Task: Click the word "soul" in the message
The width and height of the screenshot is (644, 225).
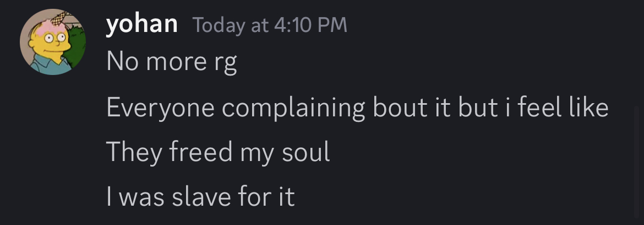Action: (306, 152)
